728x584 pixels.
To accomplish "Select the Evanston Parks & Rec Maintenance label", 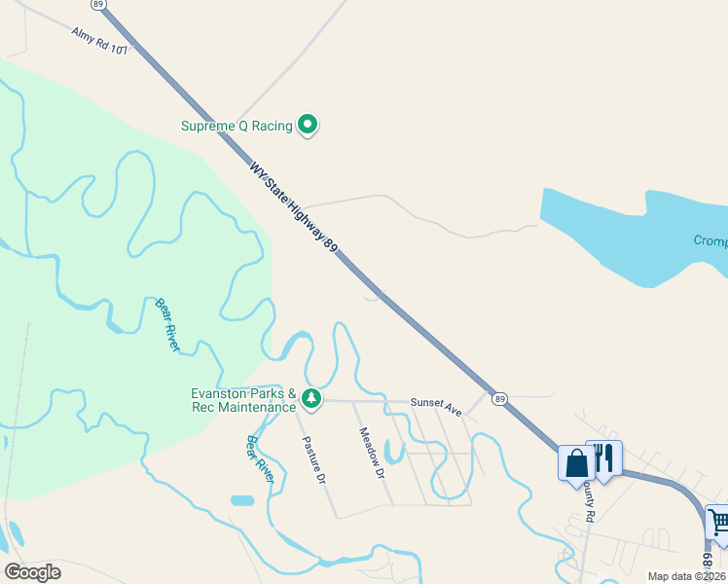I will click(x=243, y=400).
